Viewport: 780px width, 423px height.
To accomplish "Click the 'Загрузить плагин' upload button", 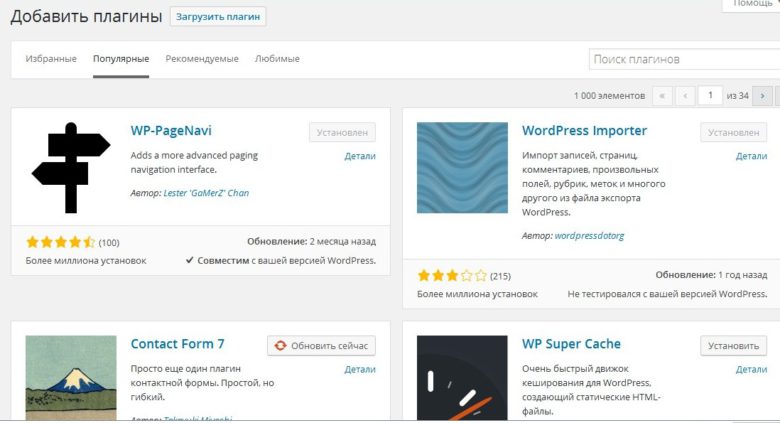I will tap(218, 16).
